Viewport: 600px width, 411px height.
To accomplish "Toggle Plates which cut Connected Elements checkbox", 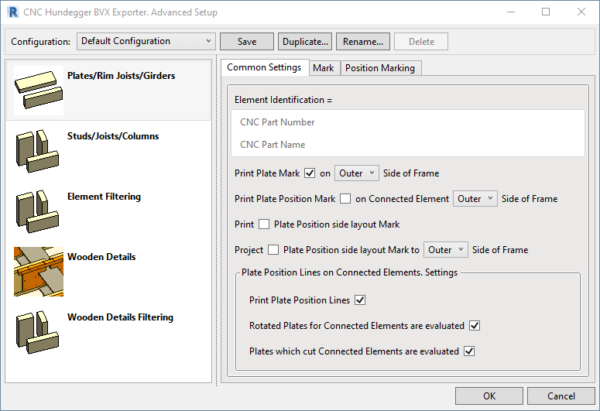I will tap(469, 351).
